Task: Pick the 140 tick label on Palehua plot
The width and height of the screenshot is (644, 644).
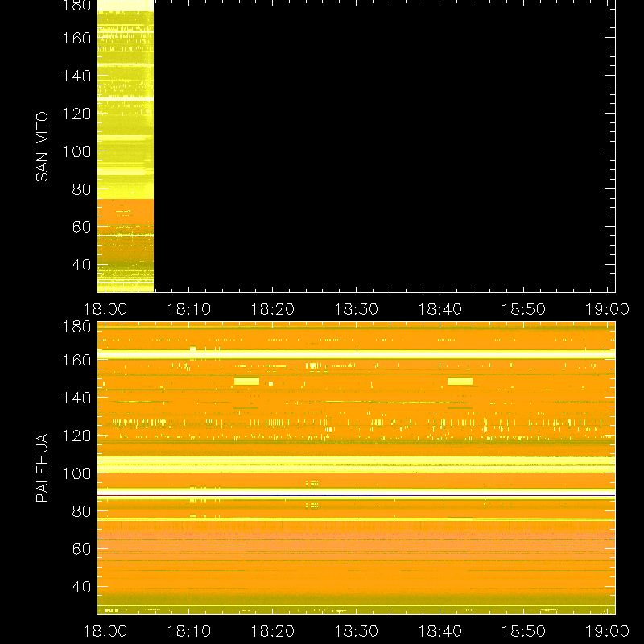Action: 76,398
